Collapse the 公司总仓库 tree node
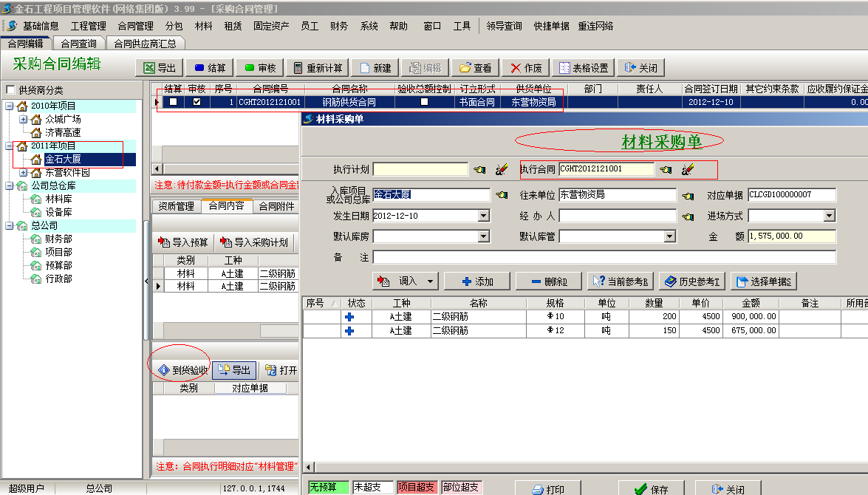Screen dimensions: 868x495 point(10,185)
